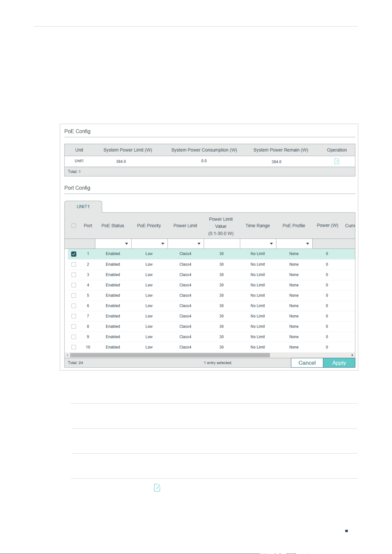Click No Limit in port 10 row

(258, 347)
